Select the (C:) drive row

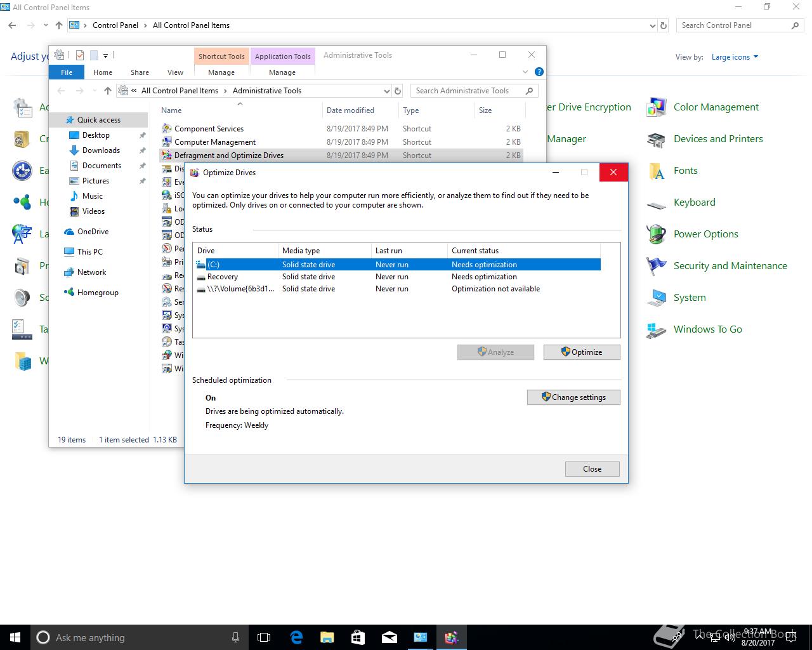396,265
